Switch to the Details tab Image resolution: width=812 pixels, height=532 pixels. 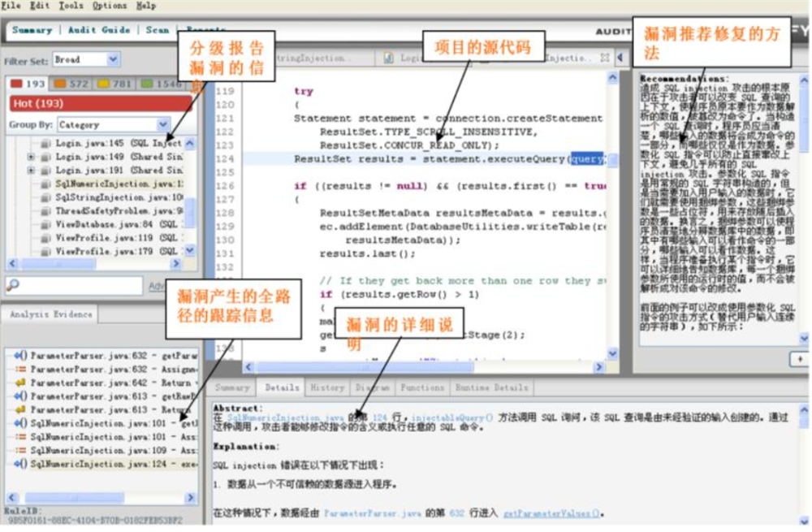point(282,388)
